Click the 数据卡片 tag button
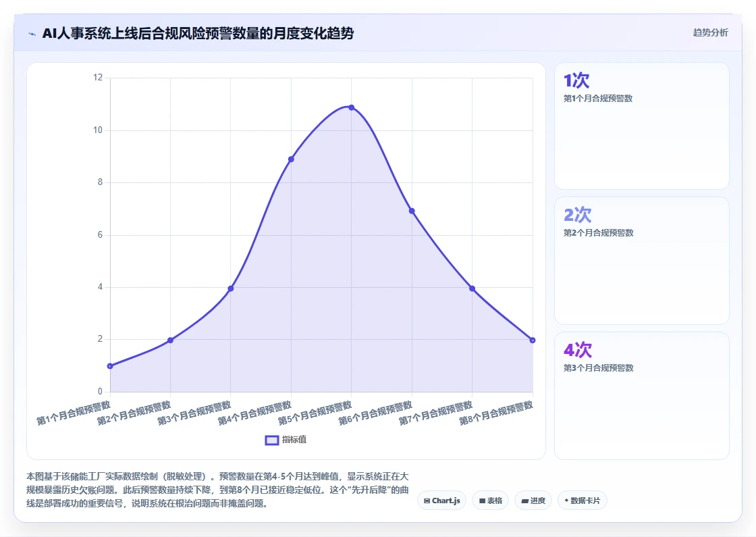This screenshot has height=537, width=756. coord(582,501)
